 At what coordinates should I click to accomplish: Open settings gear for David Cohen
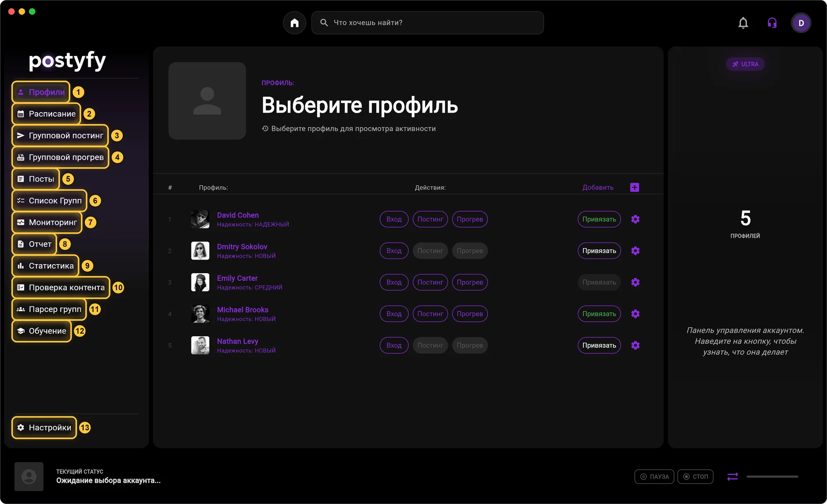point(636,219)
